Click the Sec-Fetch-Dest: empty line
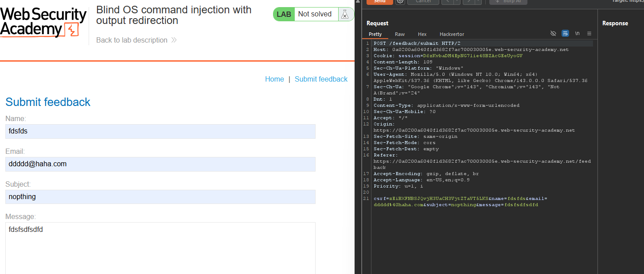 pos(406,149)
